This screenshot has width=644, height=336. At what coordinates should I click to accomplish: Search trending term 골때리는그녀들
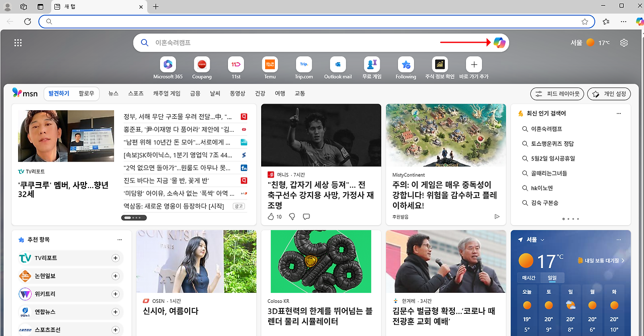(x=549, y=173)
